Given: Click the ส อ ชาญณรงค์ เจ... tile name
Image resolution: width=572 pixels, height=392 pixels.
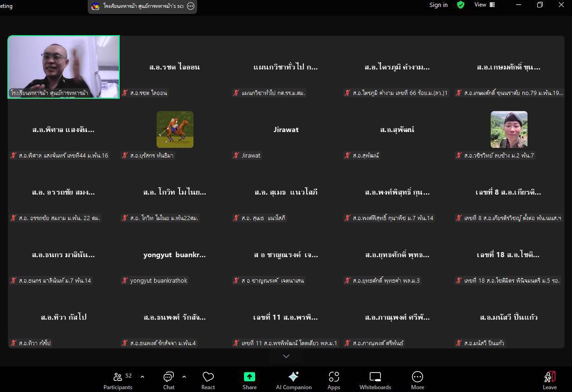Looking at the screenshot, I should point(286,255).
